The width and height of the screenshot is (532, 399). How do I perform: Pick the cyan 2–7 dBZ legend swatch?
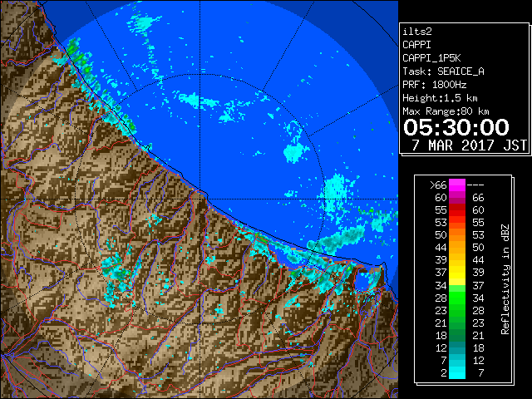pyautogui.click(x=457, y=372)
